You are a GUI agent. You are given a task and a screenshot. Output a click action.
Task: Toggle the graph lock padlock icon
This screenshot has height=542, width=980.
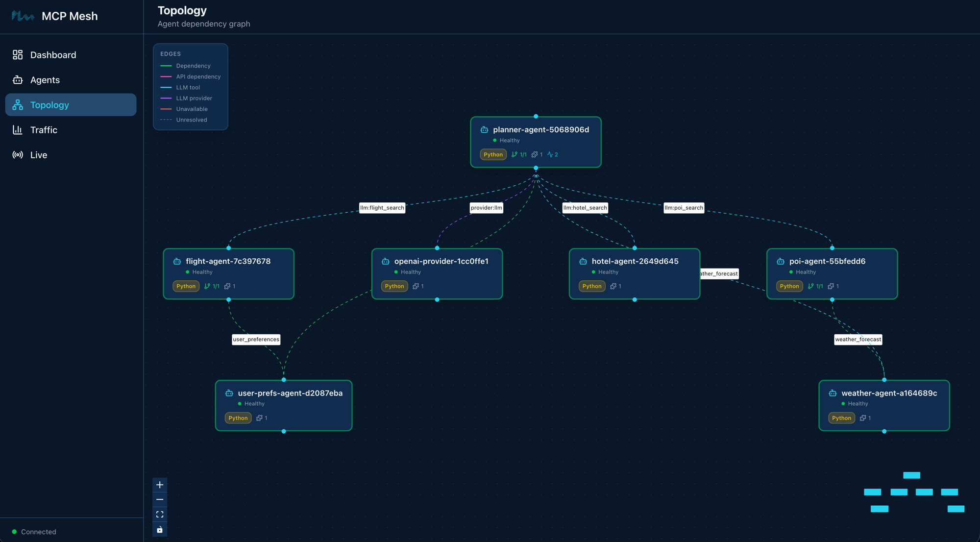point(159,529)
